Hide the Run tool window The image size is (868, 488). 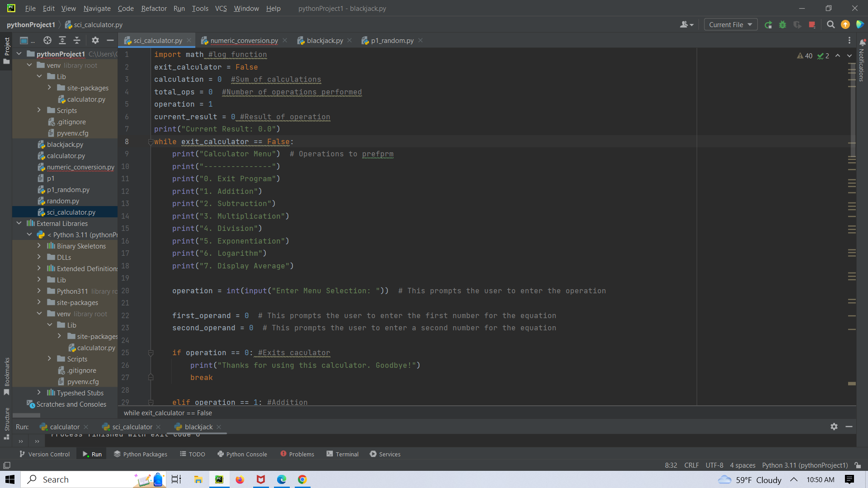(x=849, y=427)
